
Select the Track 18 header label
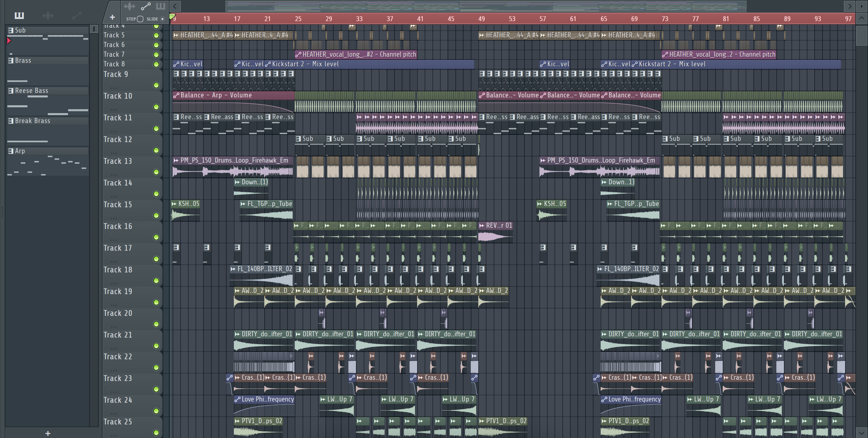(118, 270)
